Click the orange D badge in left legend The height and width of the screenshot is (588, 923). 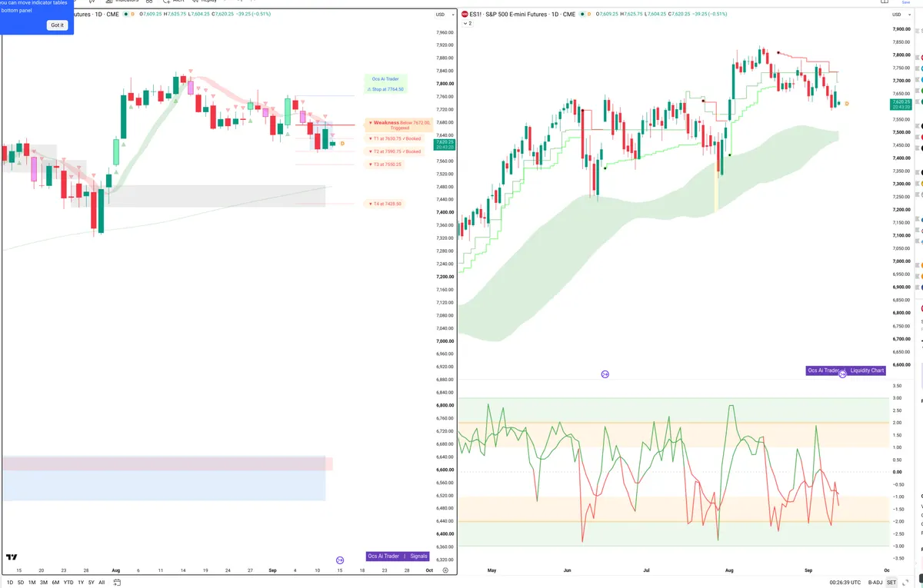click(133, 14)
